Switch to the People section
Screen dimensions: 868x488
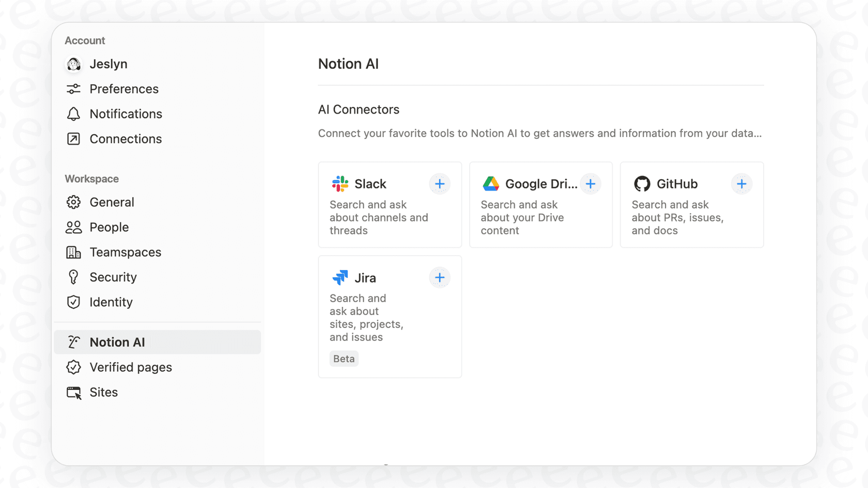pyautogui.click(x=109, y=227)
